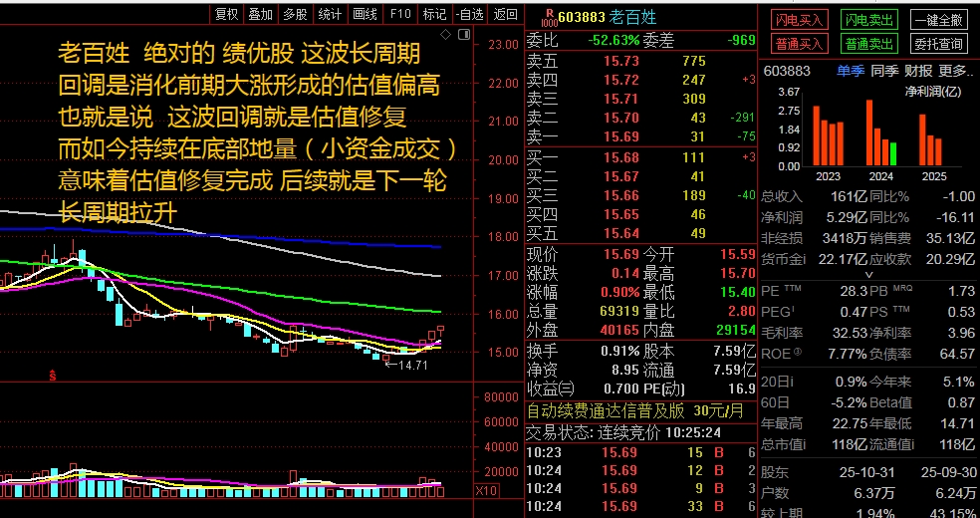
Task: Switch to the 同季 tab
Action: click(x=884, y=71)
